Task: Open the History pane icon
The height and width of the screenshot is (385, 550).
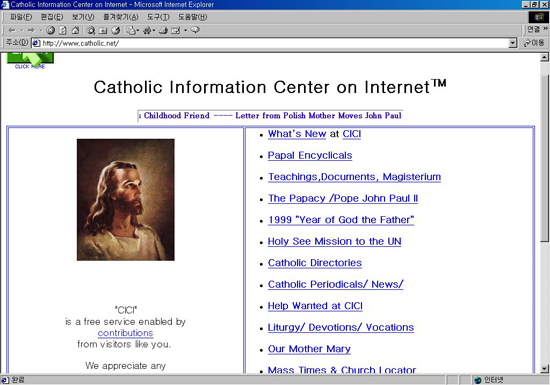Action: coord(116,31)
